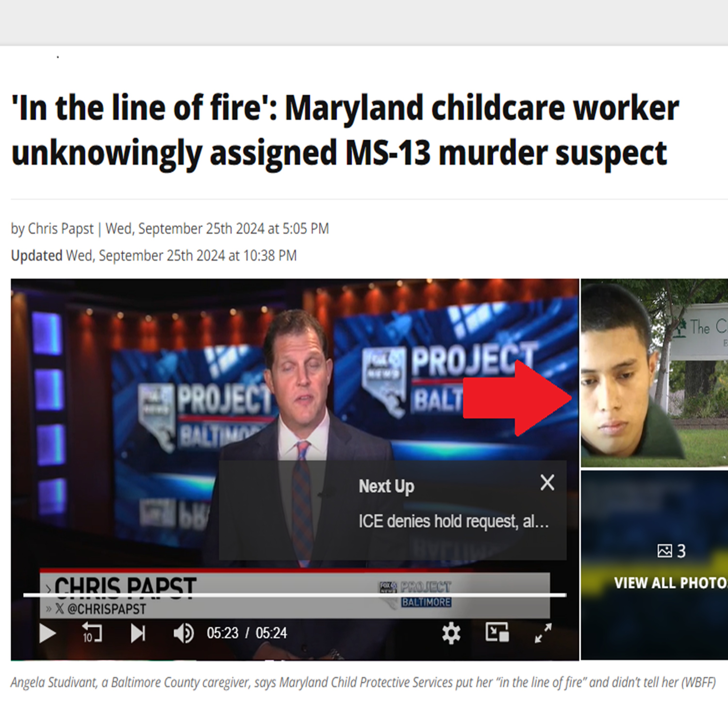
Task: Click the photo gallery count icon
Action: pos(665,551)
